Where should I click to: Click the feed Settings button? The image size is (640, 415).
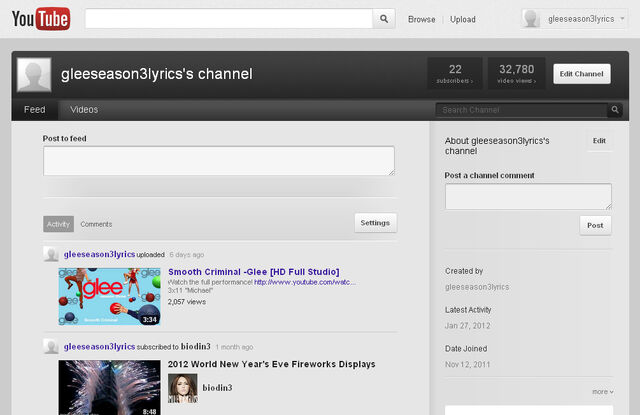(x=375, y=223)
